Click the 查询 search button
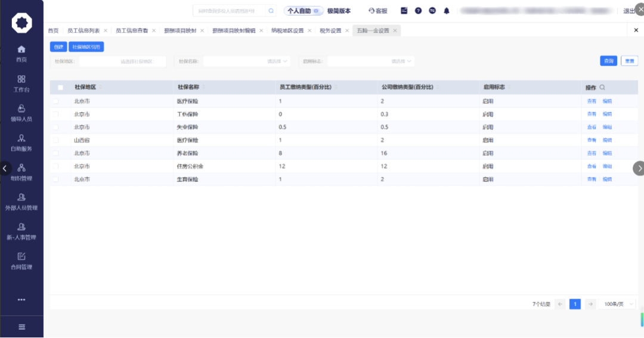 click(609, 61)
